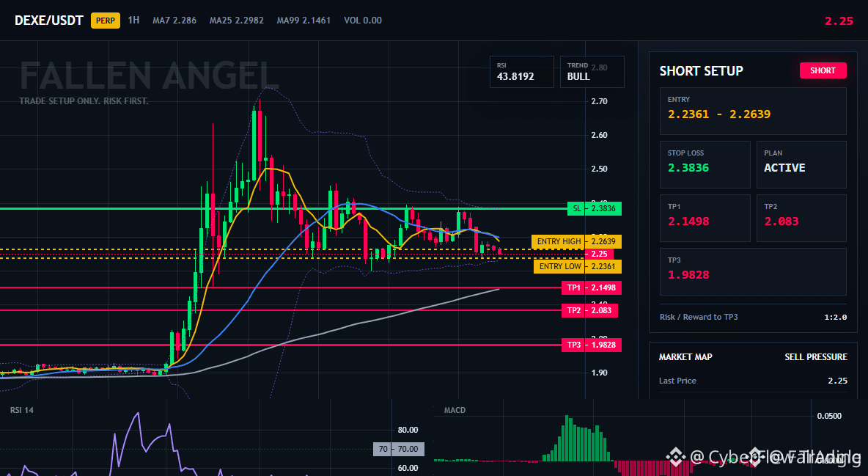
Task: Click the TP2 2.083 chart line tag
Action: click(589, 310)
